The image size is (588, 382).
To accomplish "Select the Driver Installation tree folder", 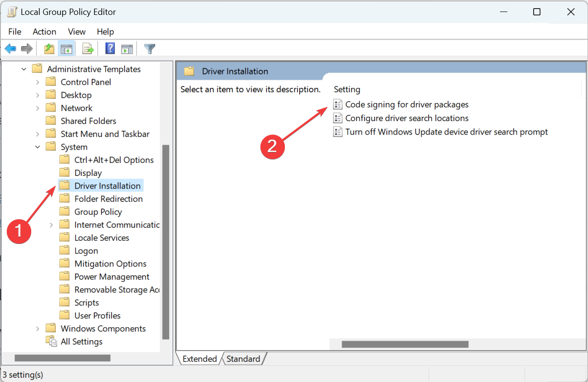I will [x=107, y=185].
